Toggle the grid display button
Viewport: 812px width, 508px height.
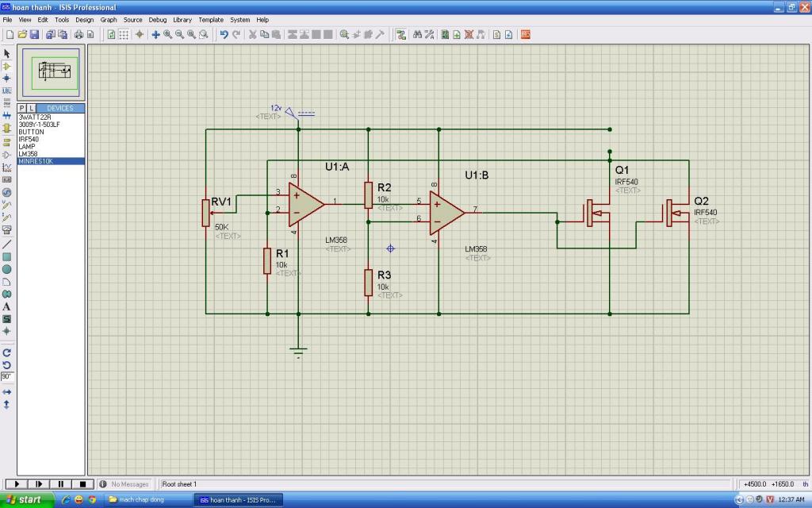coord(124,34)
